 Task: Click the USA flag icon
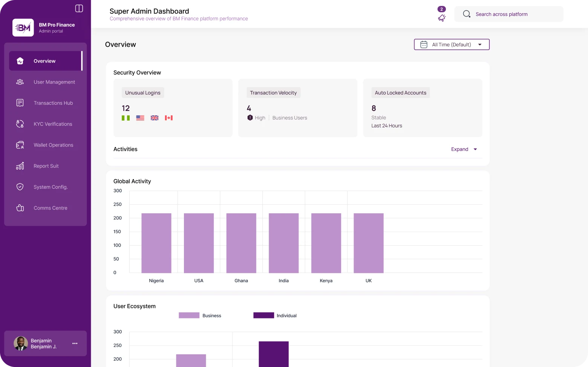click(x=140, y=118)
